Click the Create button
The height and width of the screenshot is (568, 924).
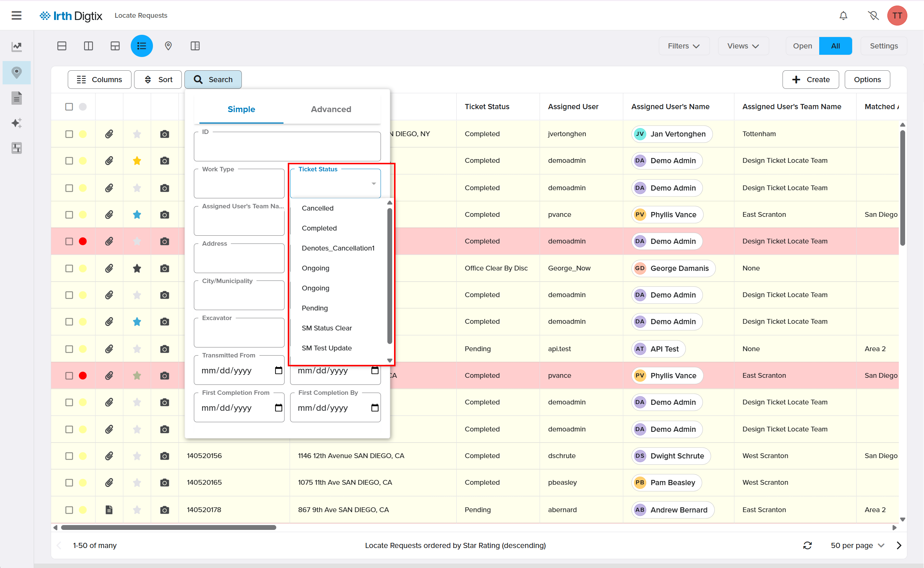pos(810,80)
